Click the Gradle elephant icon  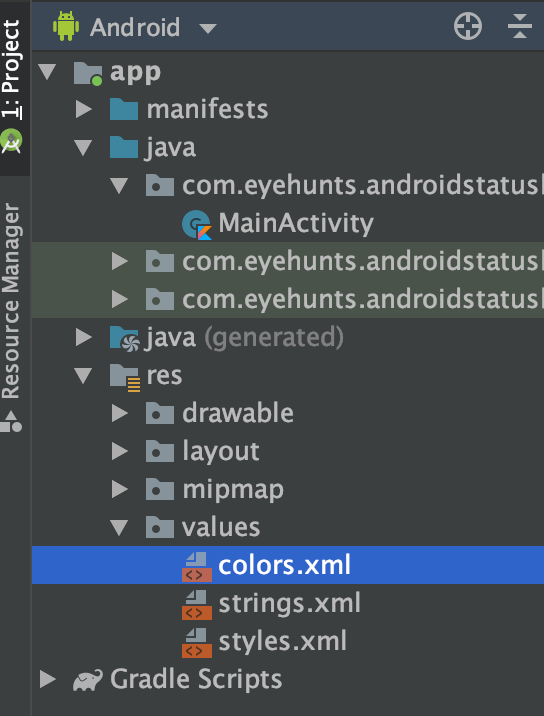pos(88,679)
